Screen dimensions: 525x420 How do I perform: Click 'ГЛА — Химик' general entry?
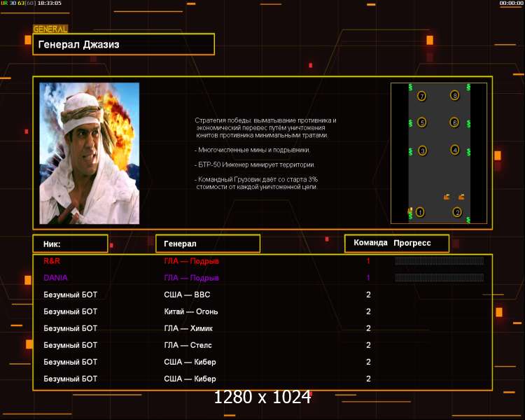(x=188, y=328)
